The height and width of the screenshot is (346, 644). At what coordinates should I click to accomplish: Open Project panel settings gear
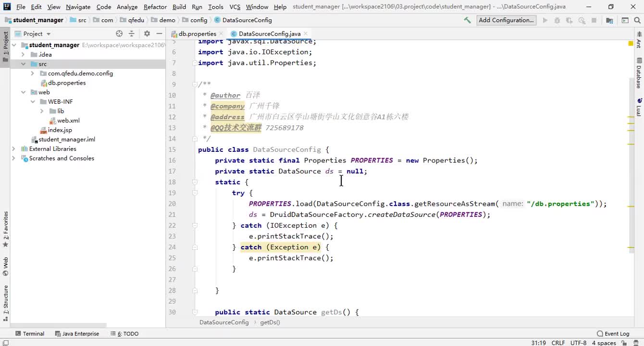click(x=147, y=34)
